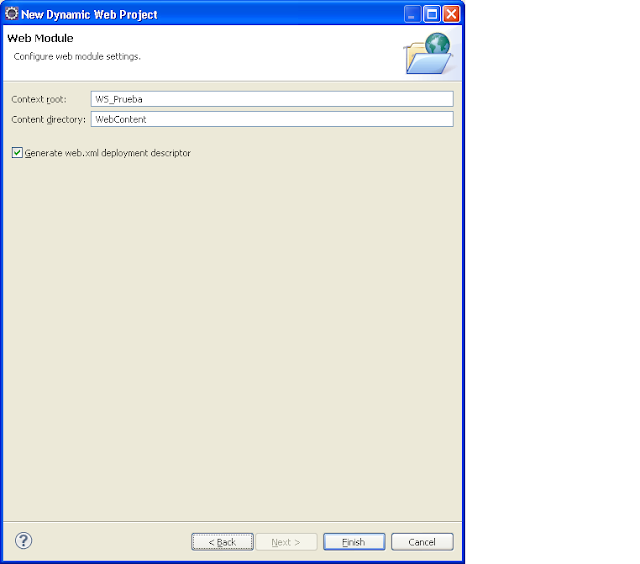Minimize the New Dynamic Web Project window
The height and width of the screenshot is (564, 640).
click(412, 14)
